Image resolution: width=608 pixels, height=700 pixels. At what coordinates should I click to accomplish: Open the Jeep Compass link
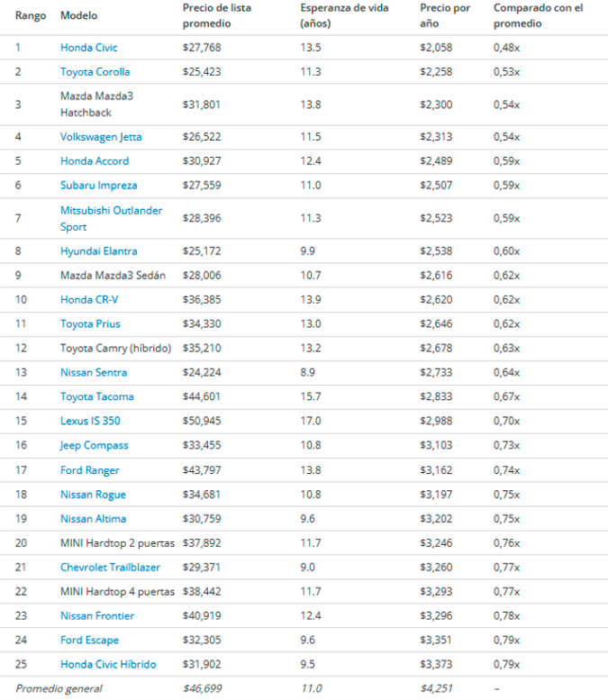point(95,446)
